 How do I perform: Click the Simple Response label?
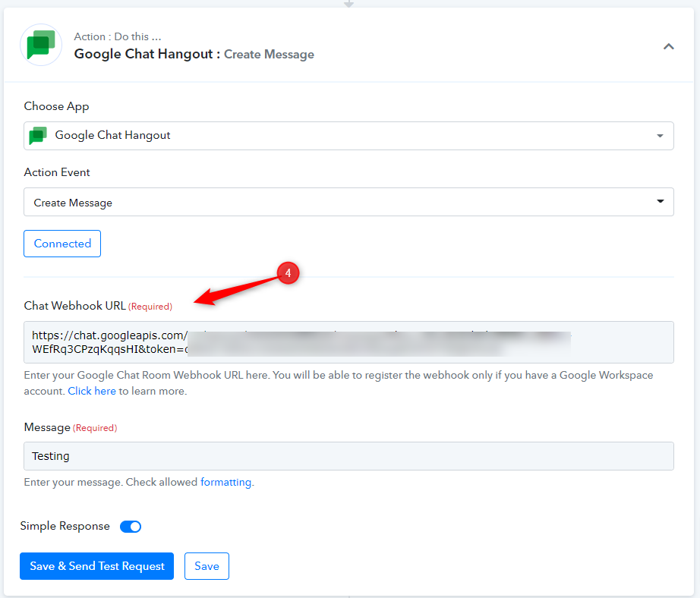[x=65, y=526]
